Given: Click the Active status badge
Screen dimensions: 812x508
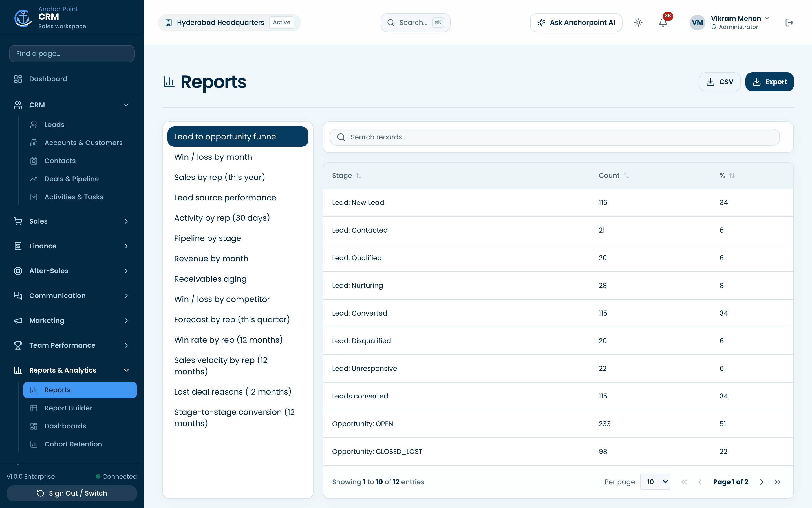Looking at the screenshot, I should coord(281,23).
